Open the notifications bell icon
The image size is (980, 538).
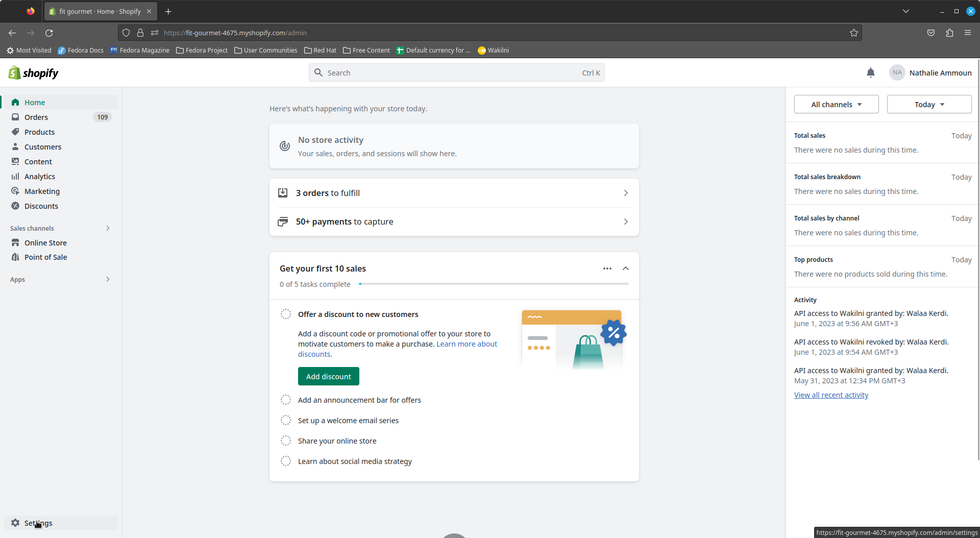[871, 73]
